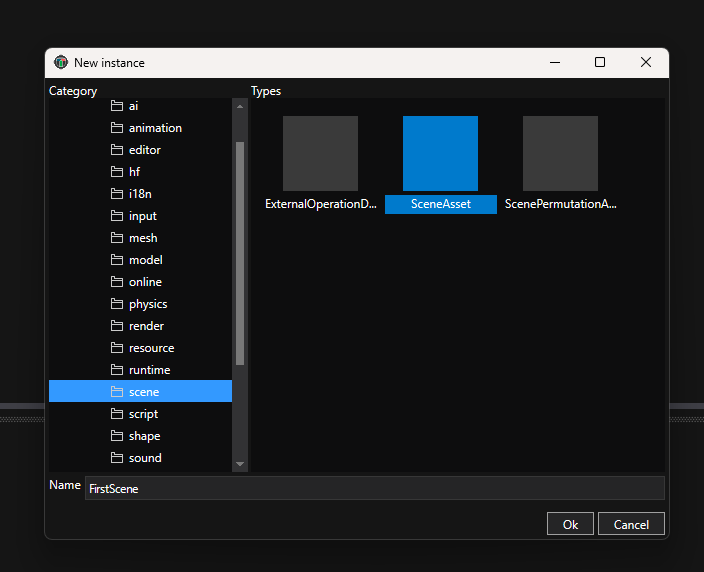Screen dimensions: 704x572
Task: Click the Name input field
Action: pos(375,488)
